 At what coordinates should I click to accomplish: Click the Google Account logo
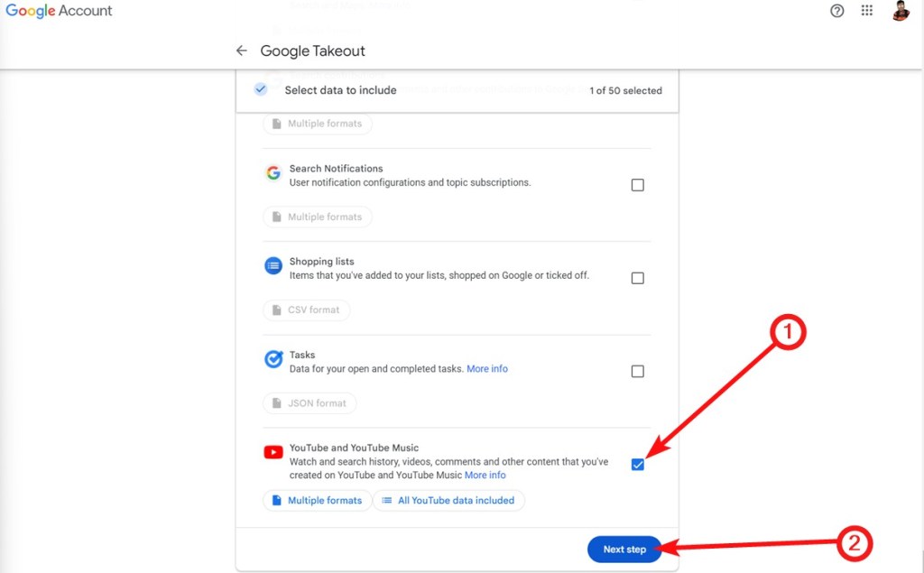coord(59,11)
